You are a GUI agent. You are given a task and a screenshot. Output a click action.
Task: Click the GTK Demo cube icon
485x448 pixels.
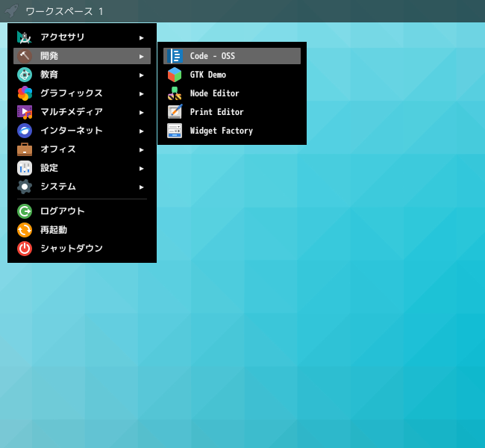[175, 75]
